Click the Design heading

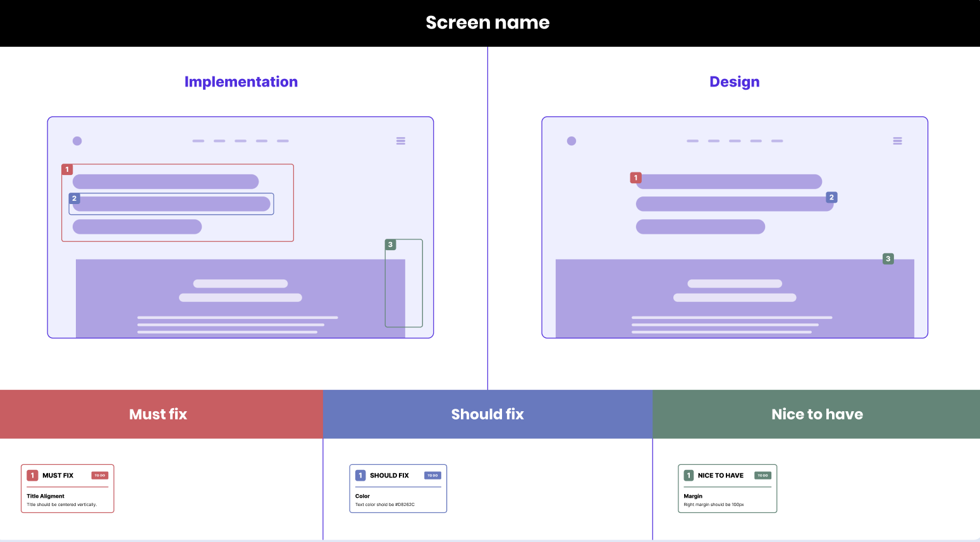(x=735, y=82)
